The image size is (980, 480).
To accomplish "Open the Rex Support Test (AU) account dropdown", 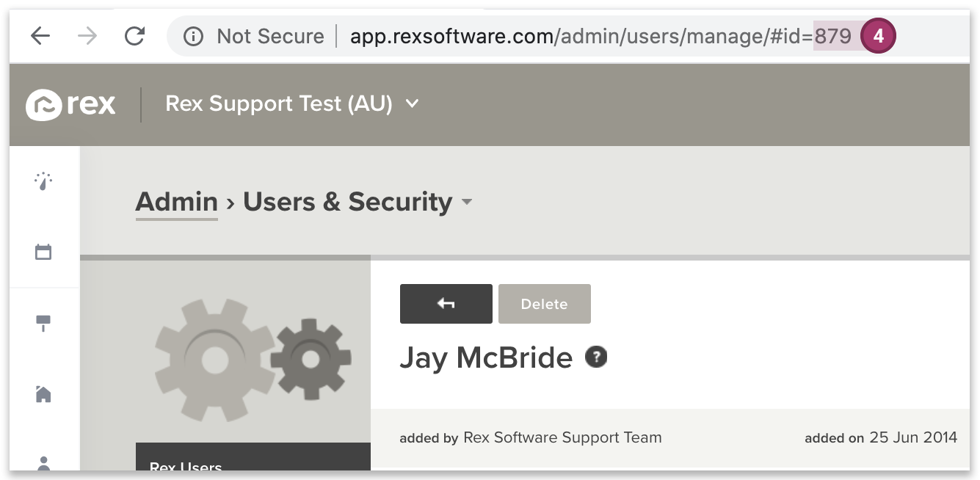I will pos(291,103).
